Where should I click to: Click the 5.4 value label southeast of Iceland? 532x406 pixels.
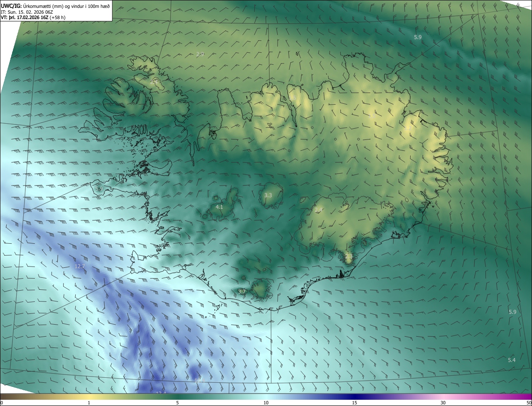coord(512,360)
